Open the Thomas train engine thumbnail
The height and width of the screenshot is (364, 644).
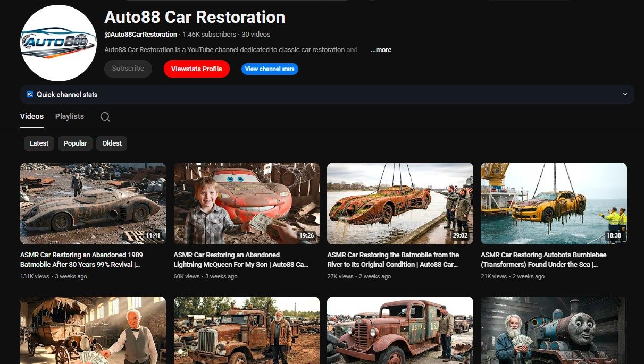(554, 331)
